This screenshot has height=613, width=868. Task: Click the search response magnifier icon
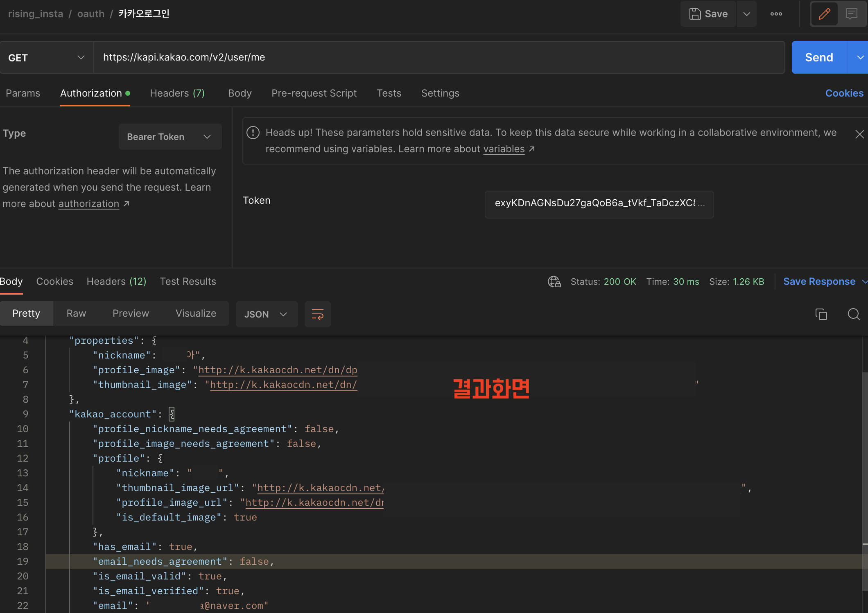[x=854, y=314]
